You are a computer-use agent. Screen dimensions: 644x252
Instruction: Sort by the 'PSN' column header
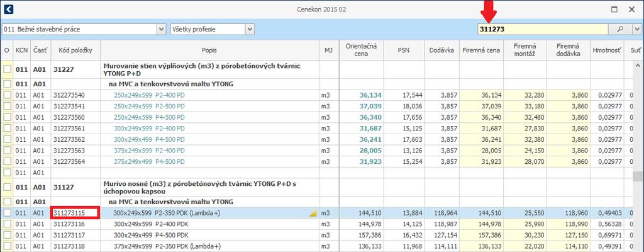(x=404, y=50)
